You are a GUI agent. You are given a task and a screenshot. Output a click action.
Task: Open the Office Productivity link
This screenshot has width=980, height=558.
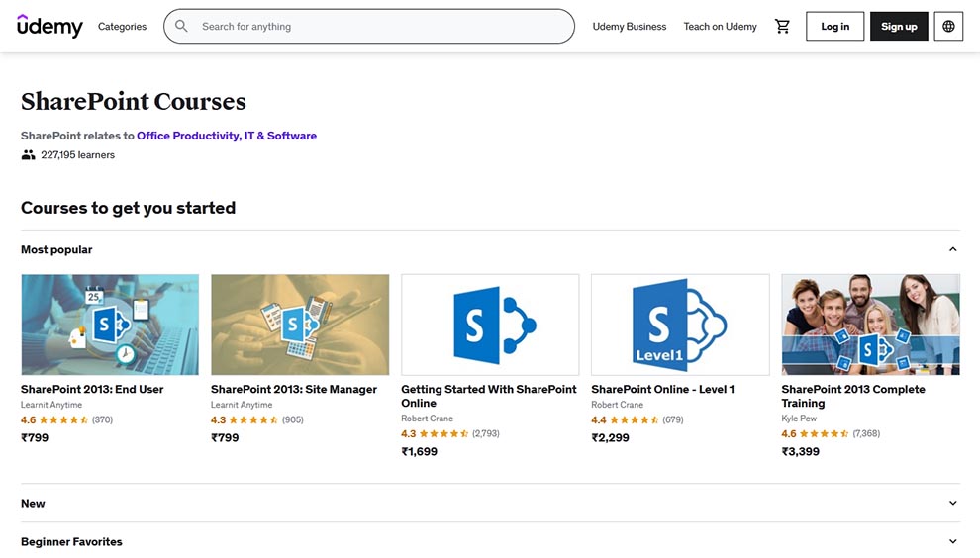click(x=189, y=136)
